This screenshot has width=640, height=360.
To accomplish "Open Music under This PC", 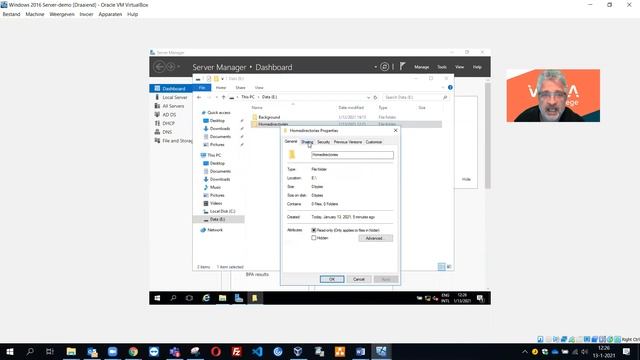I will 215,187.
